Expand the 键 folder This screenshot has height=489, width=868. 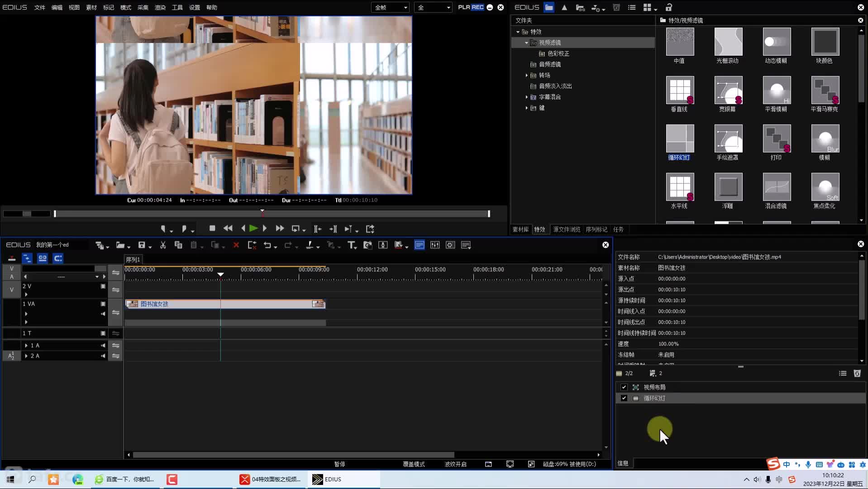pos(526,108)
